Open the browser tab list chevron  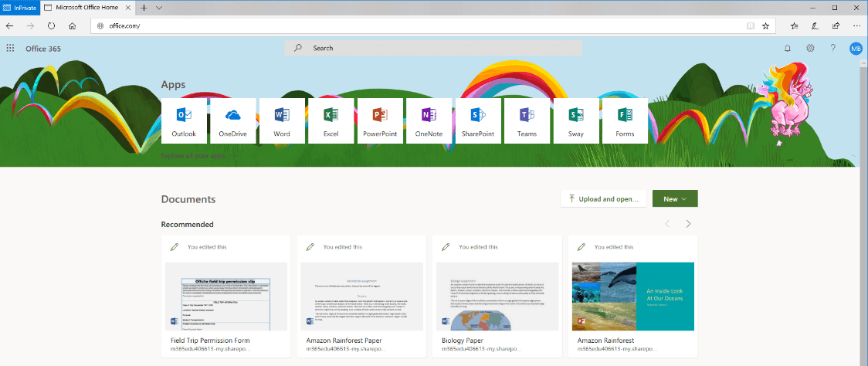point(159,7)
